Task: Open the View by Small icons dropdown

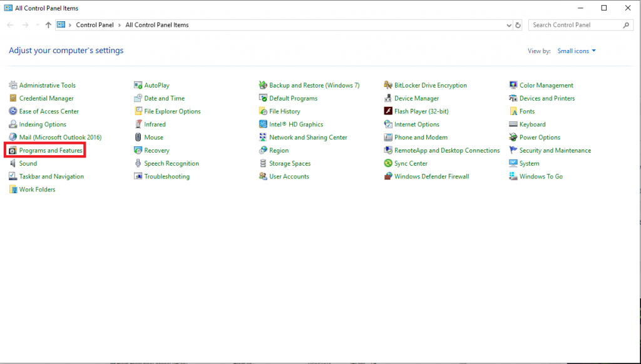Action: 577,51
